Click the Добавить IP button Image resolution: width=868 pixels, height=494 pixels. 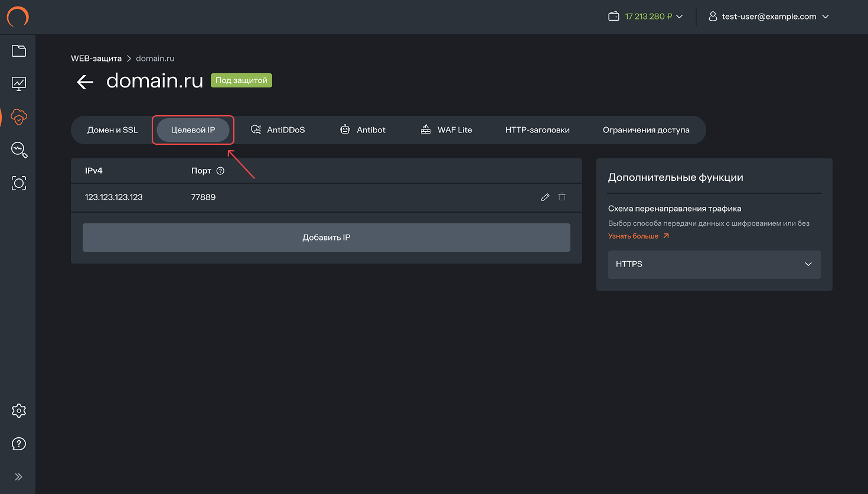pyautogui.click(x=327, y=238)
